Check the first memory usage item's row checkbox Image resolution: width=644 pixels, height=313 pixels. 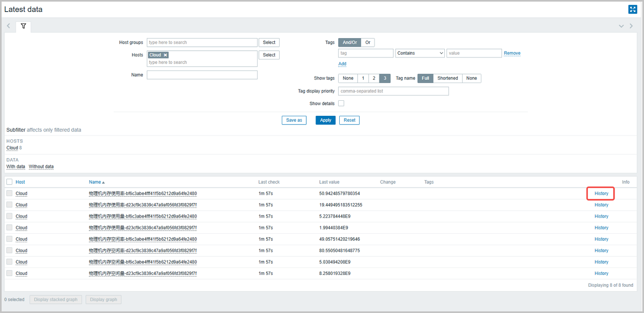pyautogui.click(x=9, y=193)
